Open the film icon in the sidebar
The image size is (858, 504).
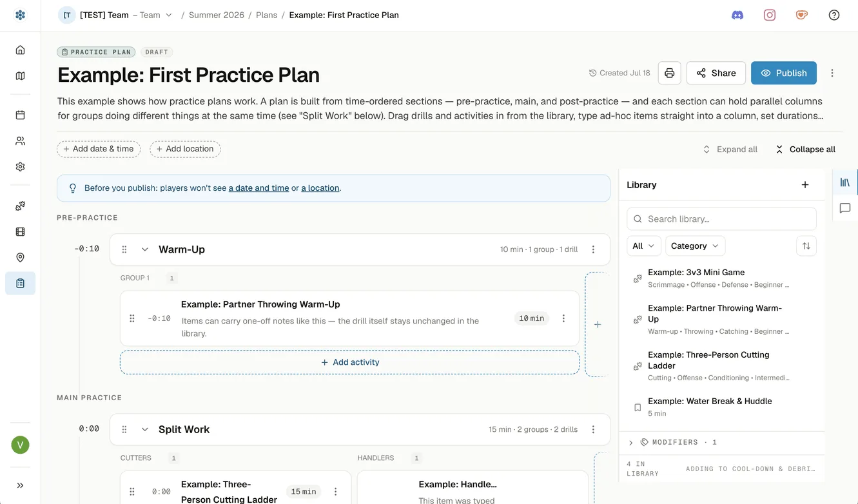pos(20,232)
